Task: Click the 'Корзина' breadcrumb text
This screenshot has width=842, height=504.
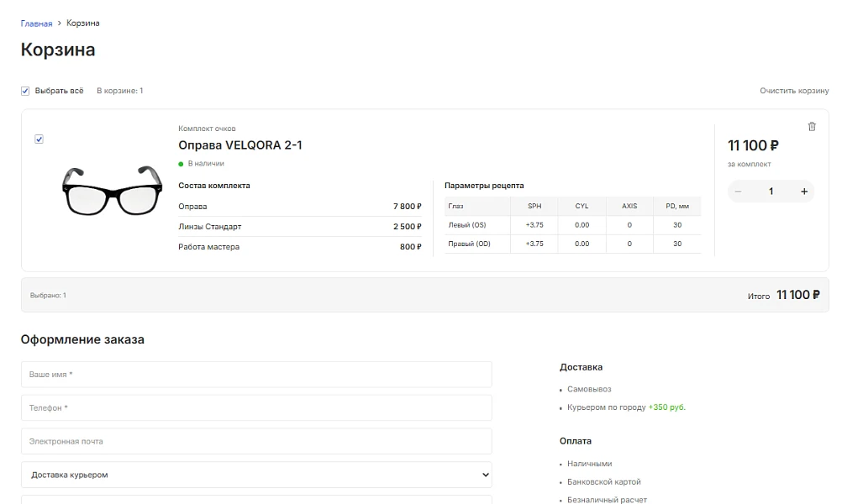Action: click(82, 23)
